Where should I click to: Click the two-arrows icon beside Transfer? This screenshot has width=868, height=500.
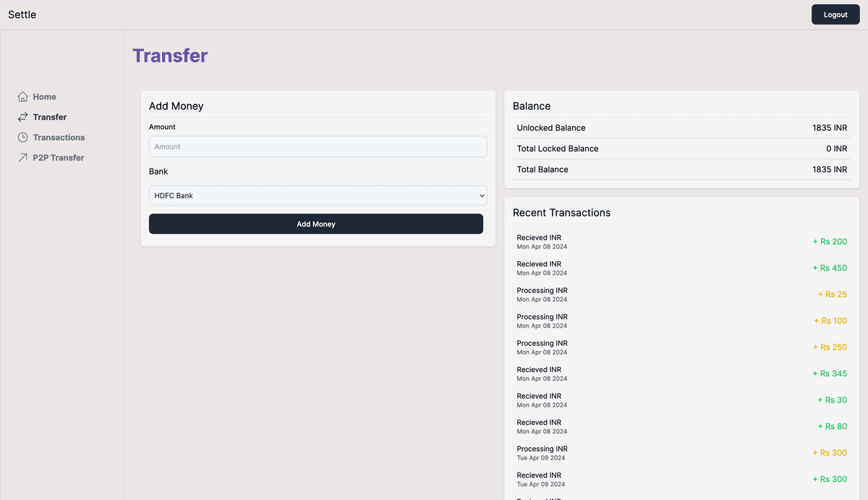tap(23, 117)
